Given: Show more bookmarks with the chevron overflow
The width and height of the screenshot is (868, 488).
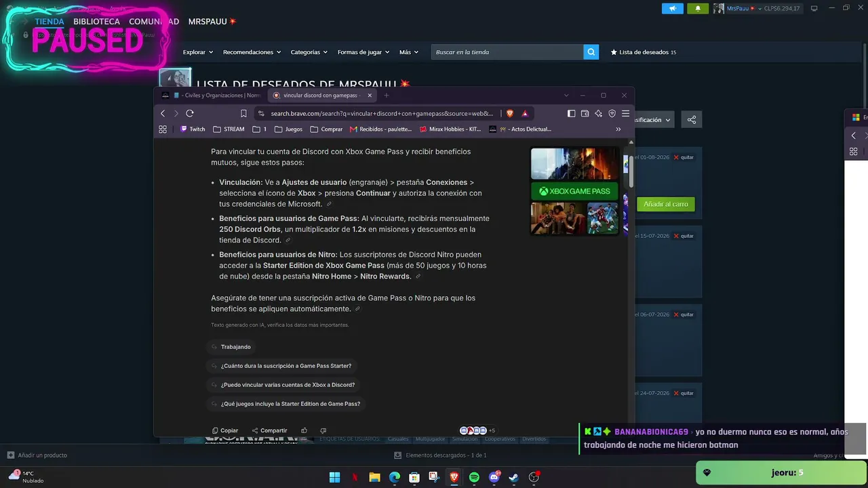Looking at the screenshot, I should pos(618,129).
